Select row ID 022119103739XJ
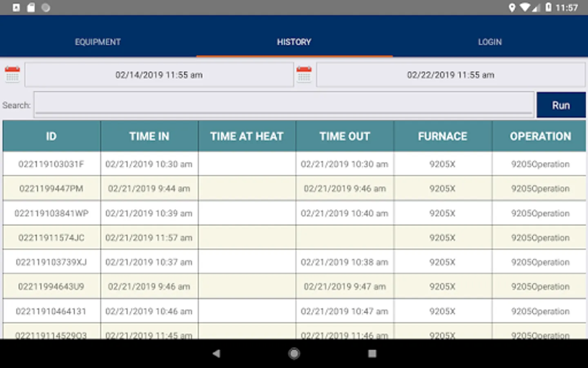The width and height of the screenshot is (588, 368). [x=51, y=262]
